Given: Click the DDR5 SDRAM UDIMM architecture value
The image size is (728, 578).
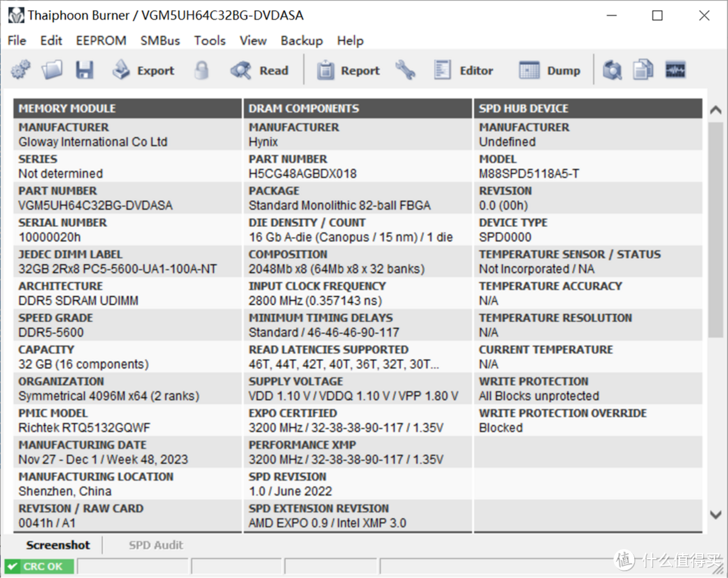Looking at the screenshot, I should click(x=78, y=300).
